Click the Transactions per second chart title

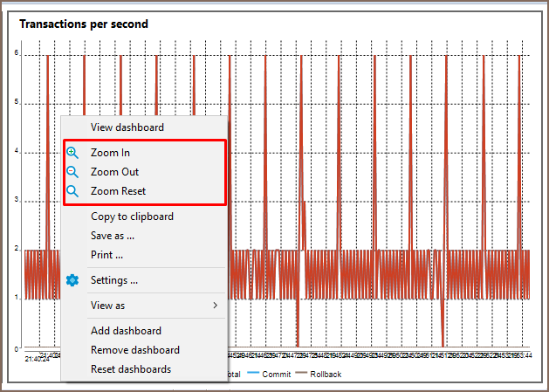[x=84, y=24]
